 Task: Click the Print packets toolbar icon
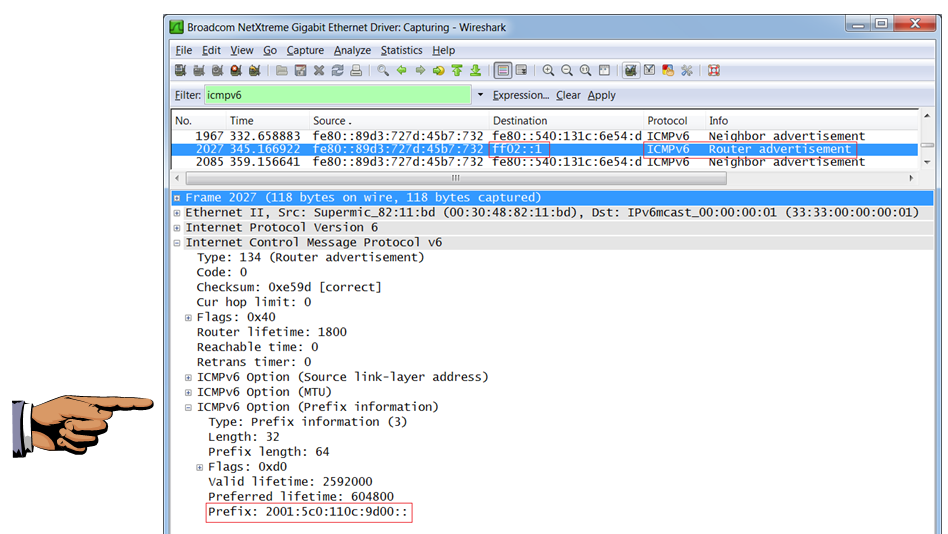point(355,71)
